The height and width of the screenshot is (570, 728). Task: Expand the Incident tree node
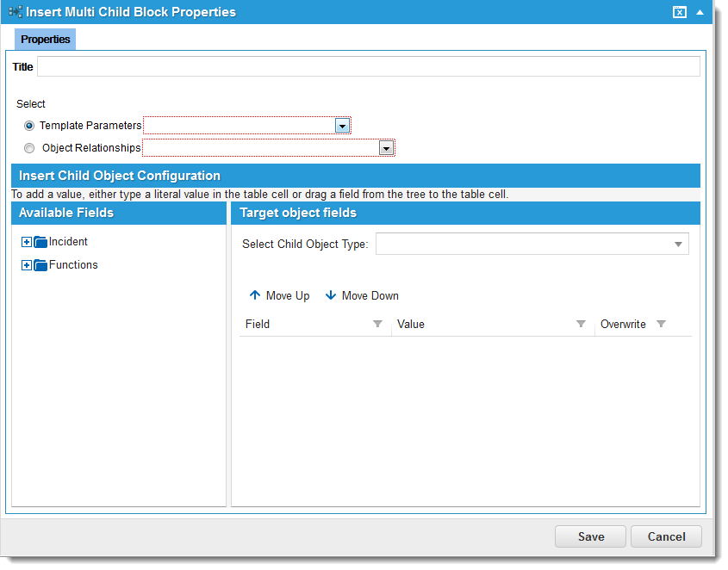[27, 242]
